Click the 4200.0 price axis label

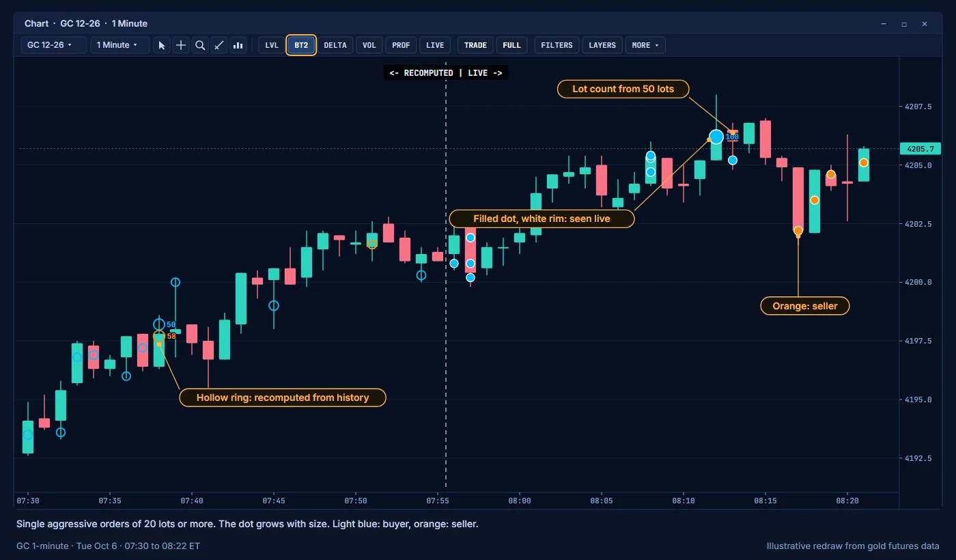pos(918,282)
